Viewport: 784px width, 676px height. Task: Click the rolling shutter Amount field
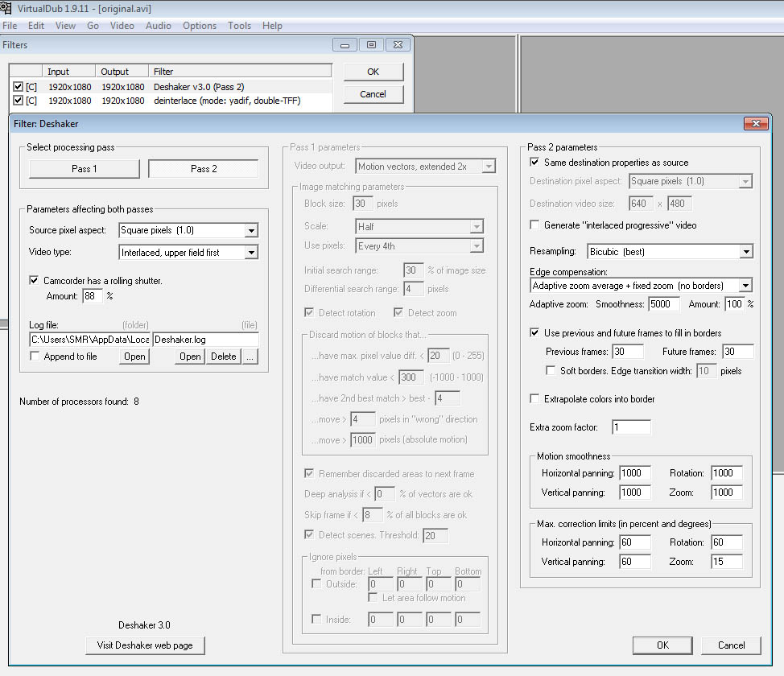pyautogui.click(x=93, y=296)
